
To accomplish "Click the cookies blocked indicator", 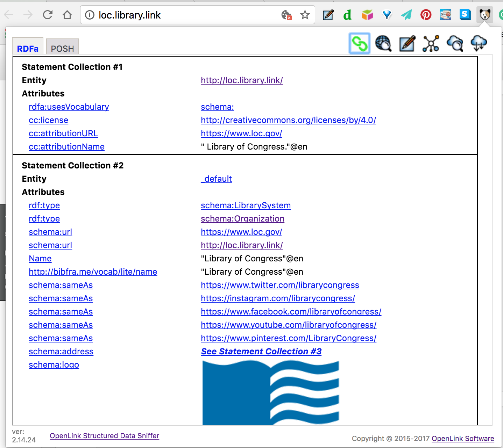I will tap(286, 15).
